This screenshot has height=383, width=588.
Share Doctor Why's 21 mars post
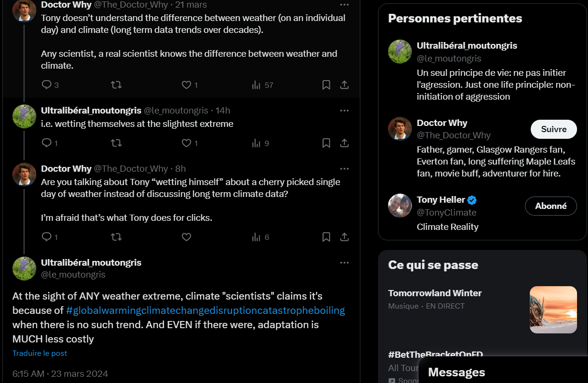click(x=344, y=85)
